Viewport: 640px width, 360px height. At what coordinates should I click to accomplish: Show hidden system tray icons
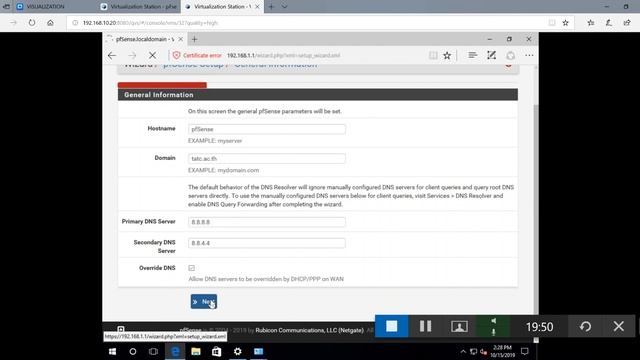click(x=463, y=351)
